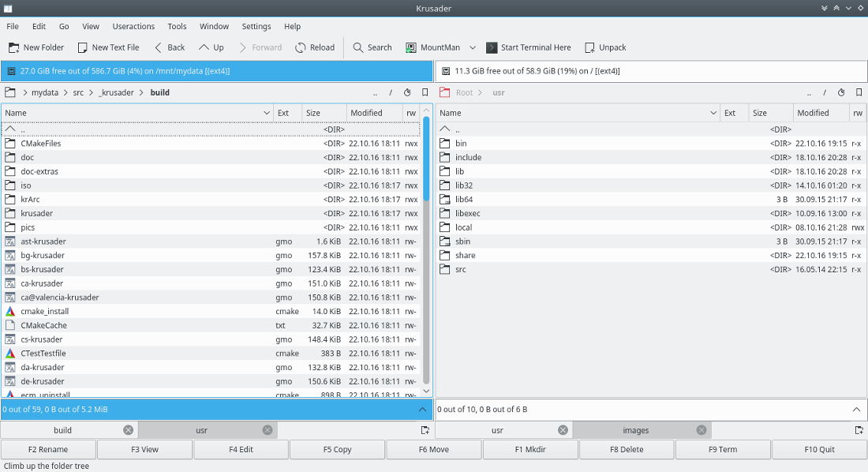Switch to the left panel usr tab
Screen dimensions: 868x472
(x=201, y=430)
